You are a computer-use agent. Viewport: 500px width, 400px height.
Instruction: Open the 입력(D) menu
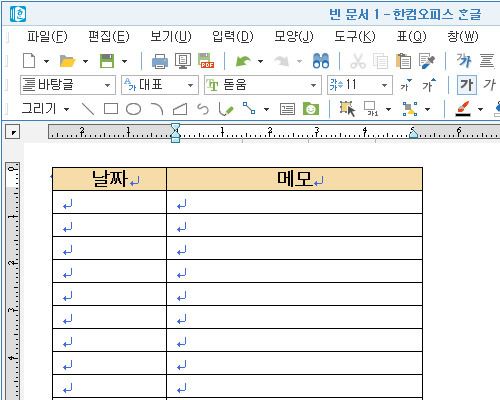click(x=233, y=36)
